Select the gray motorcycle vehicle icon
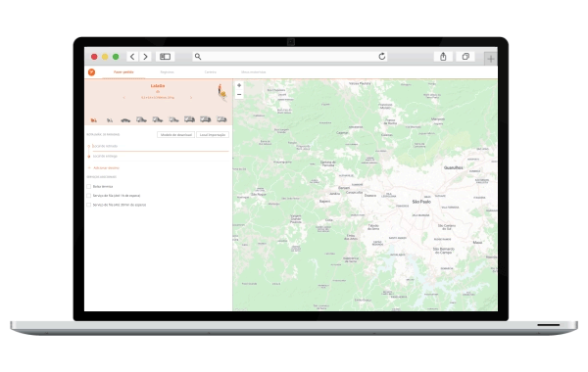 [110, 119]
